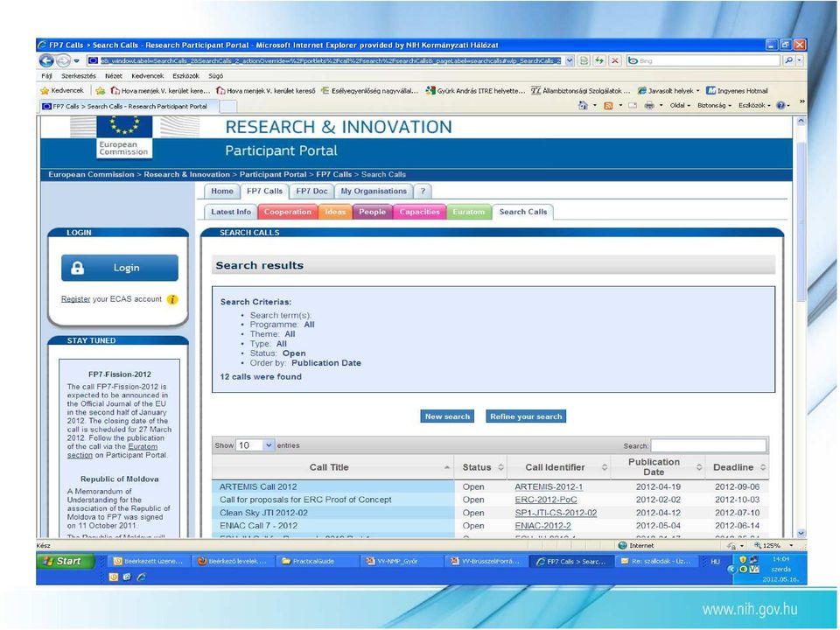Sort by Status column header

click(x=480, y=467)
